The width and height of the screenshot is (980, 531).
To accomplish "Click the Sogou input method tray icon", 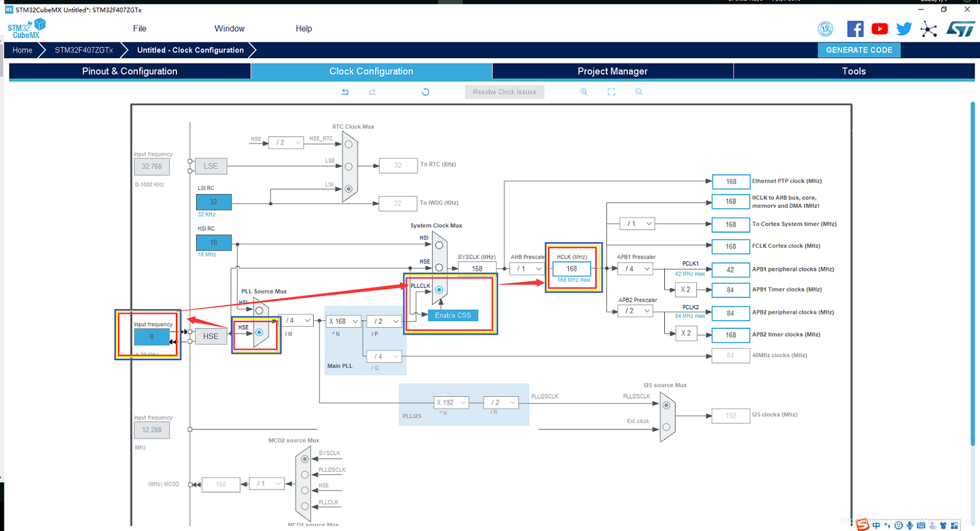I will point(863,524).
